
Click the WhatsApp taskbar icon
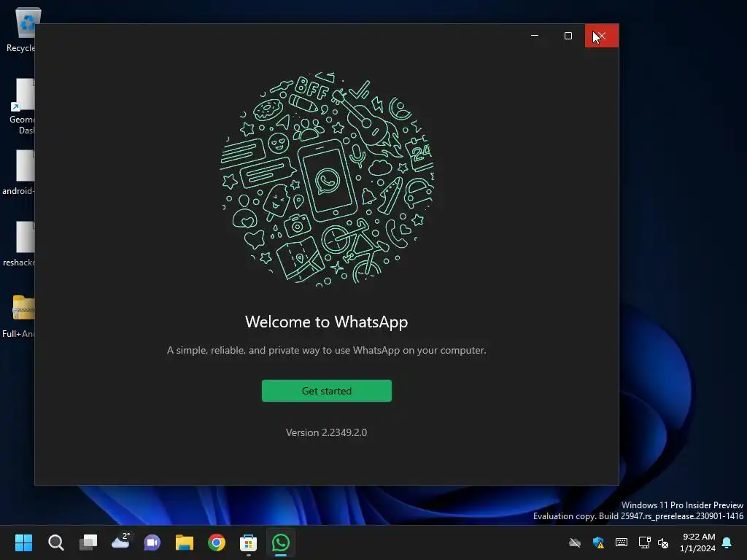[x=281, y=542]
